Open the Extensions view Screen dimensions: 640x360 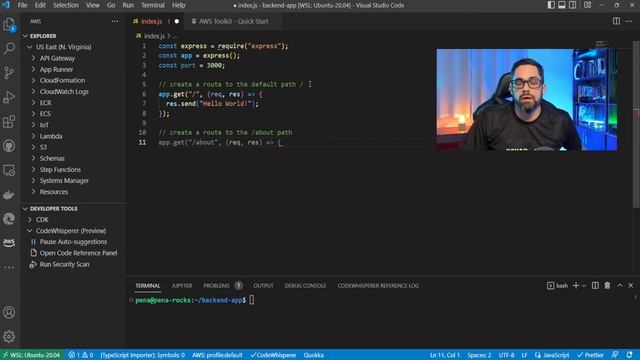(9, 122)
